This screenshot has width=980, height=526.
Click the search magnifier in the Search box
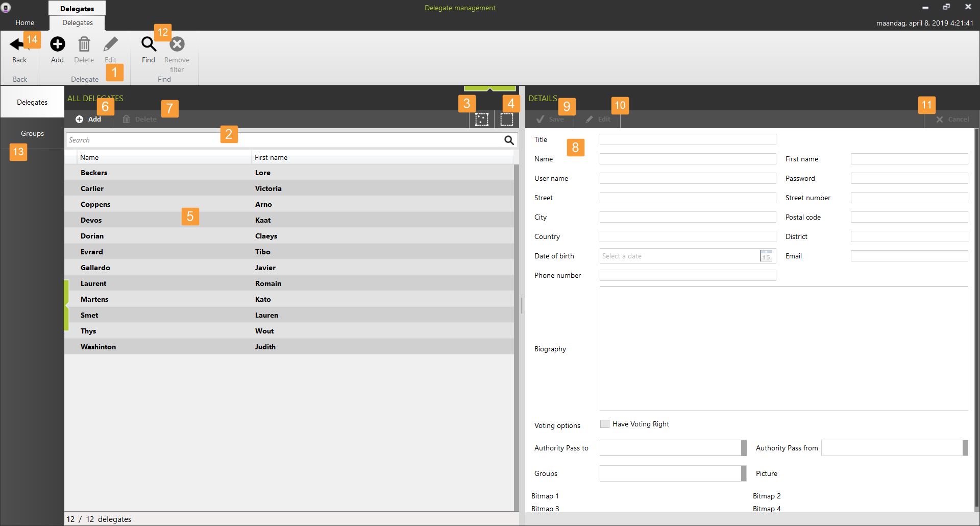(509, 140)
